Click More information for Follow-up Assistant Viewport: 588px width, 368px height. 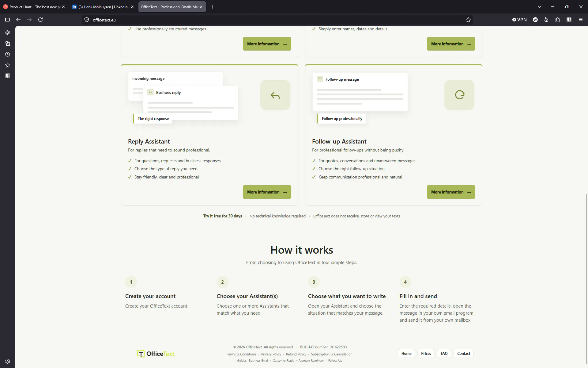[x=451, y=192]
